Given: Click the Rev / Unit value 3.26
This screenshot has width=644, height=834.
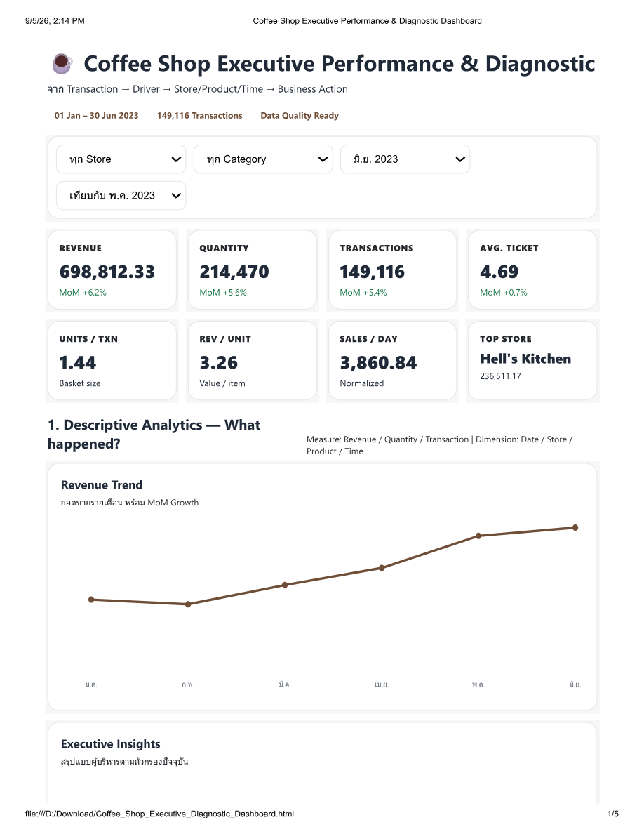Looking at the screenshot, I should [x=218, y=363].
